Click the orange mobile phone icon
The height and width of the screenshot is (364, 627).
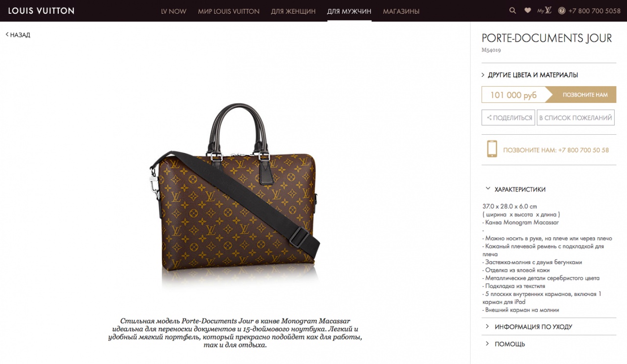(x=492, y=149)
